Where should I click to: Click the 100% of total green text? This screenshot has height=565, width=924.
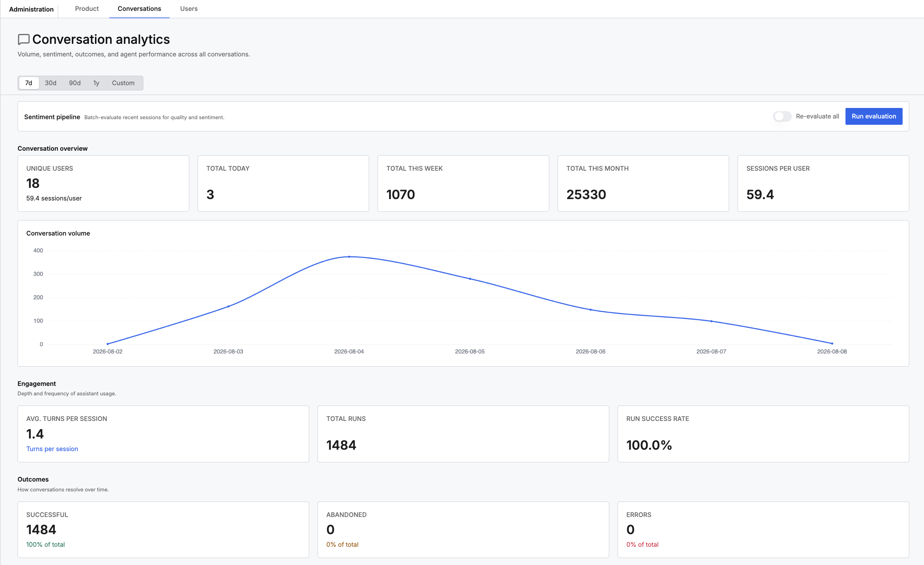tap(45, 544)
